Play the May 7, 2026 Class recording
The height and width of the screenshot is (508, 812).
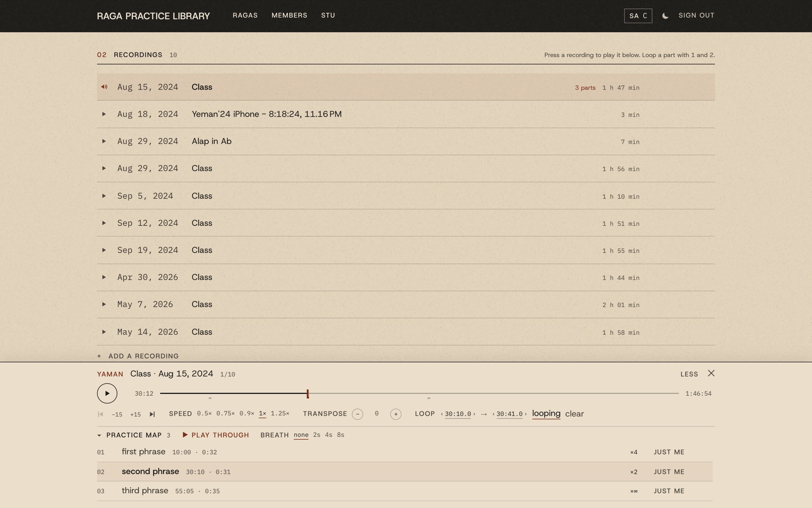tap(104, 304)
